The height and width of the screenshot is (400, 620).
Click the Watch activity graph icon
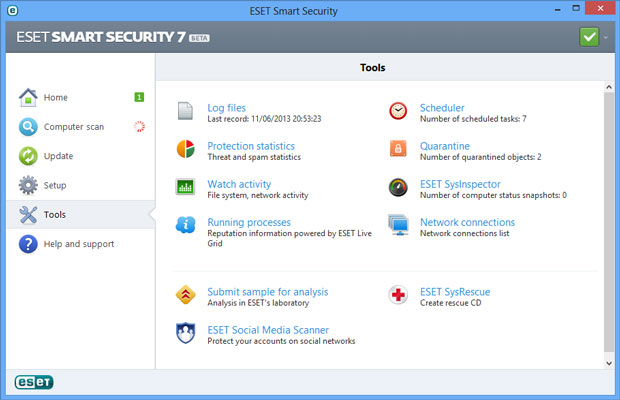(x=185, y=187)
